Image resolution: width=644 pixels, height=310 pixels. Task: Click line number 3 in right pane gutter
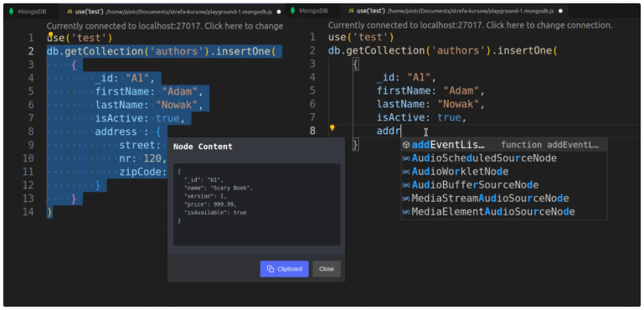coord(312,65)
